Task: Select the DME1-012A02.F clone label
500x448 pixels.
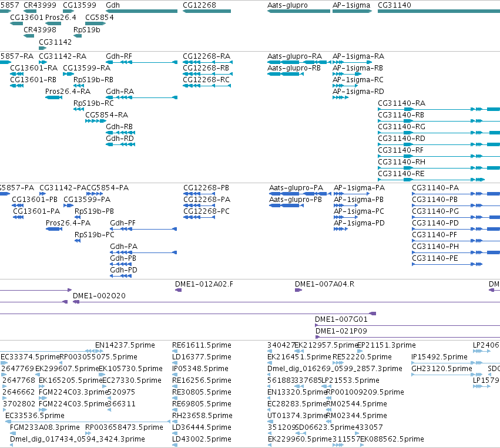Action: (x=204, y=284)
